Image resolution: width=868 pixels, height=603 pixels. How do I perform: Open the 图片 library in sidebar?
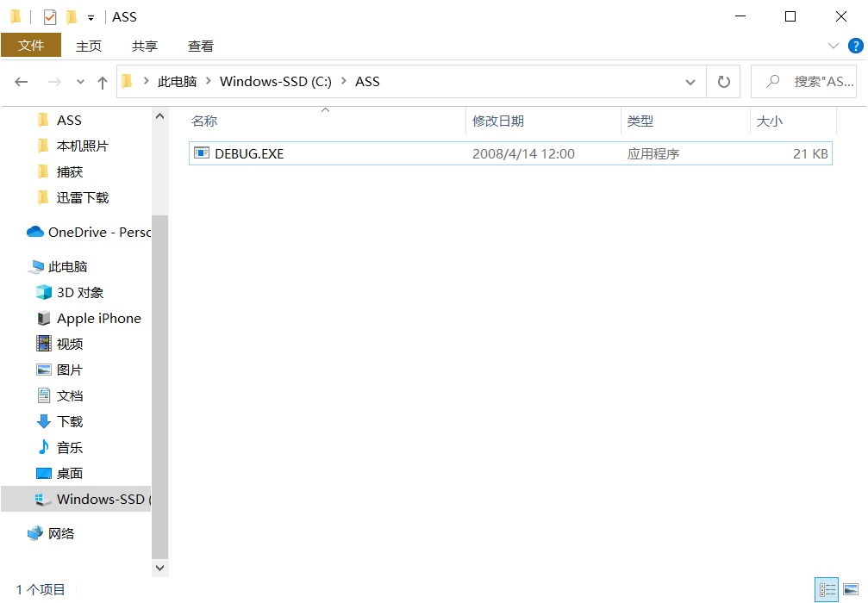coord(70,370)
